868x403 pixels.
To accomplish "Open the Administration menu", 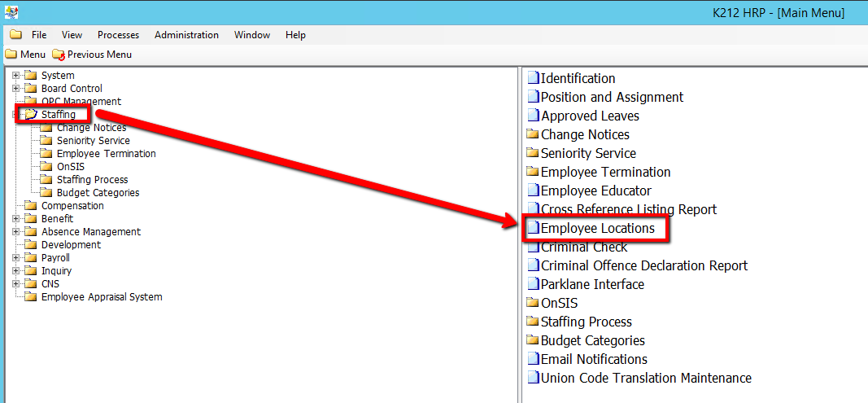I will pos(186,35).
